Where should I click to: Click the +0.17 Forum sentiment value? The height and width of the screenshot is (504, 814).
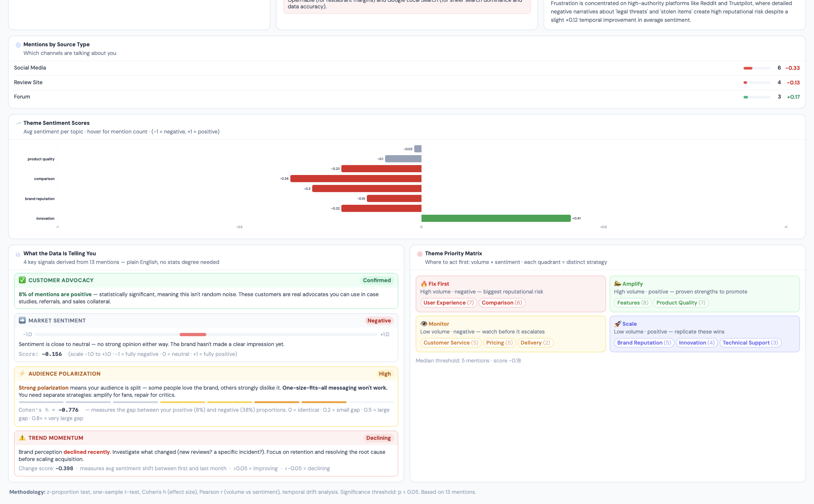tap(793, 97)
